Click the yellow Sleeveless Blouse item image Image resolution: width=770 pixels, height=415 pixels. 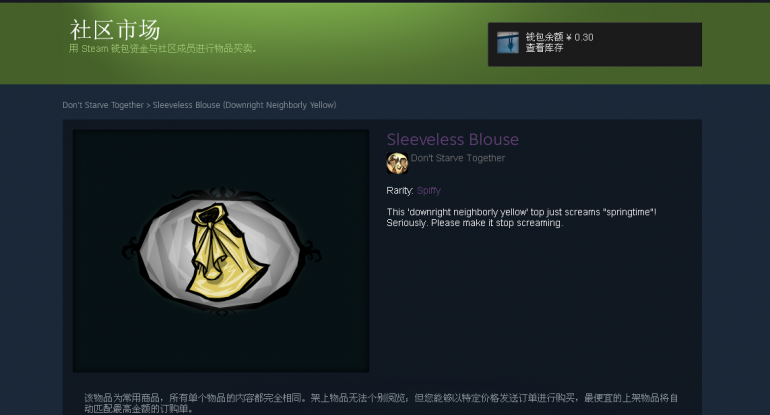click(225, 251)
